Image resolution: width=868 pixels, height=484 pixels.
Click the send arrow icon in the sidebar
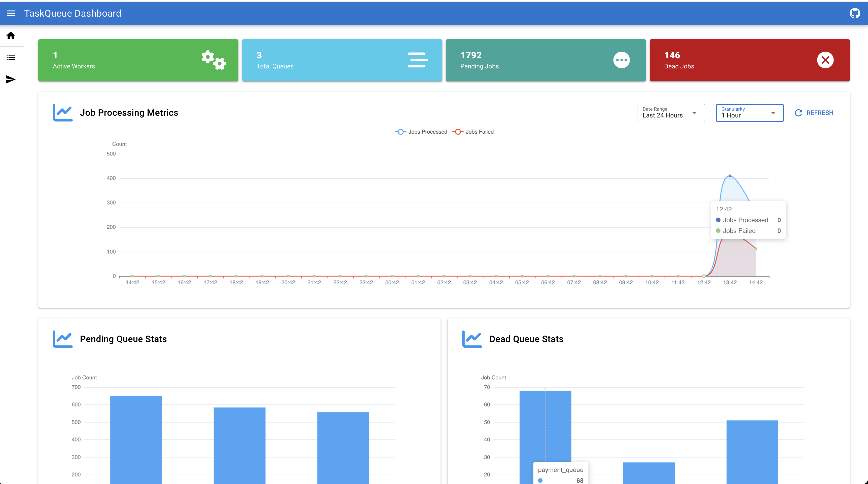(10, 79)
